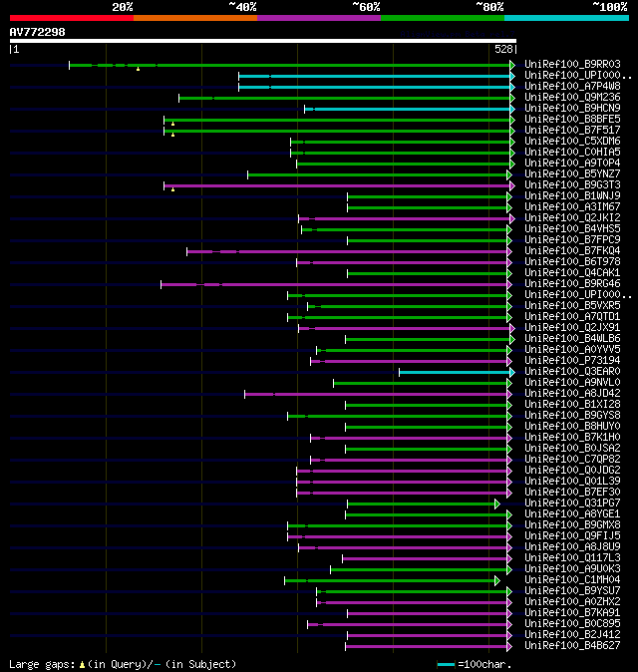Screen dimensions: 638x672
Task: Click query end position label 528
Action: (x=503, y=49)
